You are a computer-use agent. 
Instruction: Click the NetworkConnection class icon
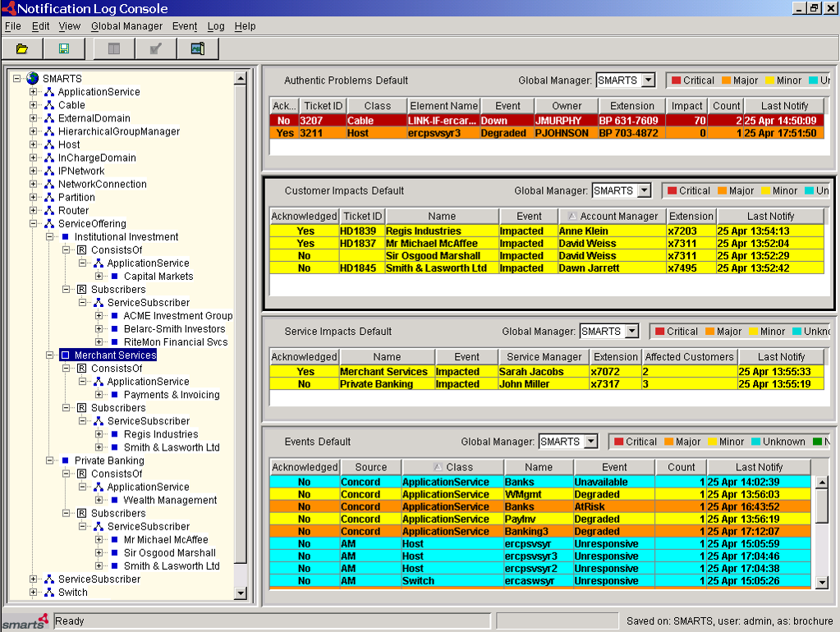pos(49,184)
